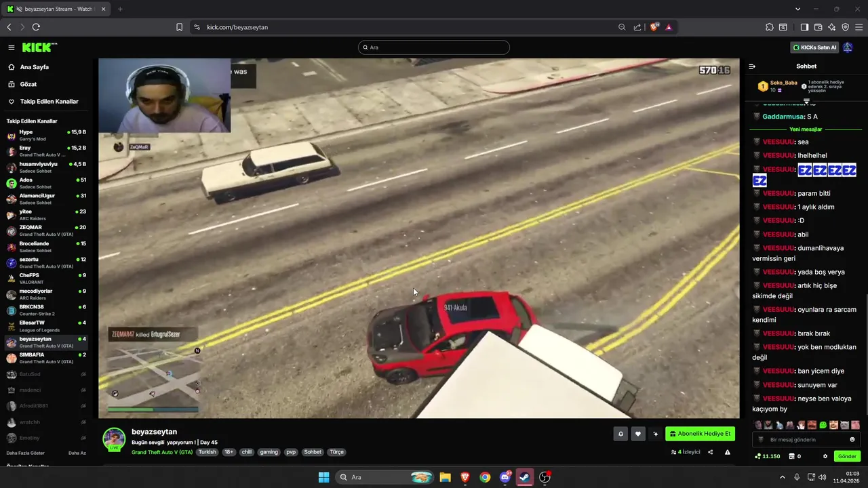The width and height of the screenshot is (868, 488).
Task: Open the browser extensions puzzle icon
Action: coord(769,27)
